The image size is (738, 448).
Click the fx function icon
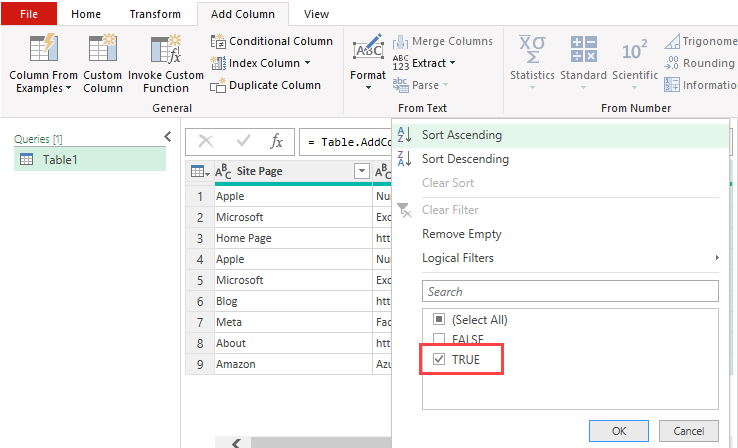[x=276, y=141]
